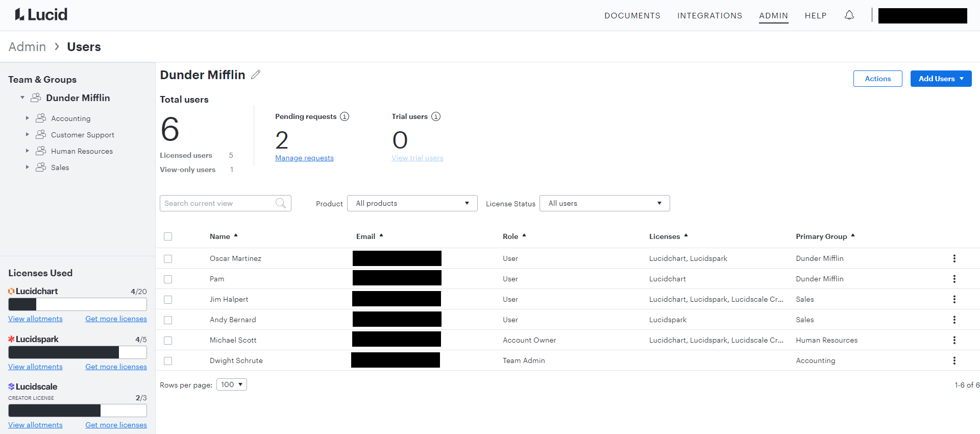Open the redacted account menu
980x434 pixels.
click(x=922, y=15)
